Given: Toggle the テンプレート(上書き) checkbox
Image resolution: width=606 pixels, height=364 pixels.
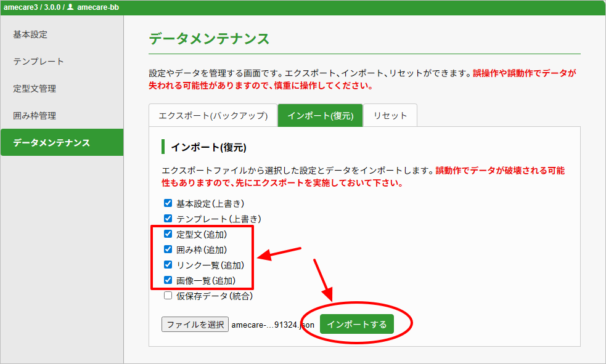Looking at the screenshot, I should (168, 219).
